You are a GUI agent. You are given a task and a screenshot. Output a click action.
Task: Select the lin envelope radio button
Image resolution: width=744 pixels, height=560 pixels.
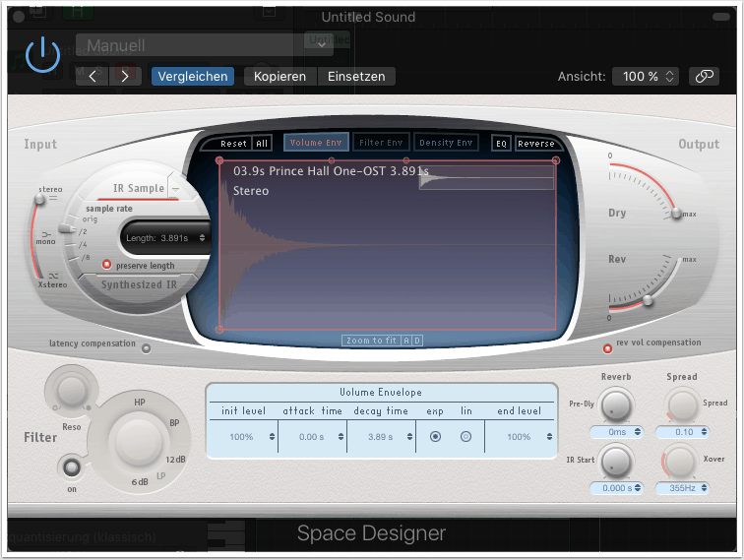pyautogui.click(x=465, y=436)
